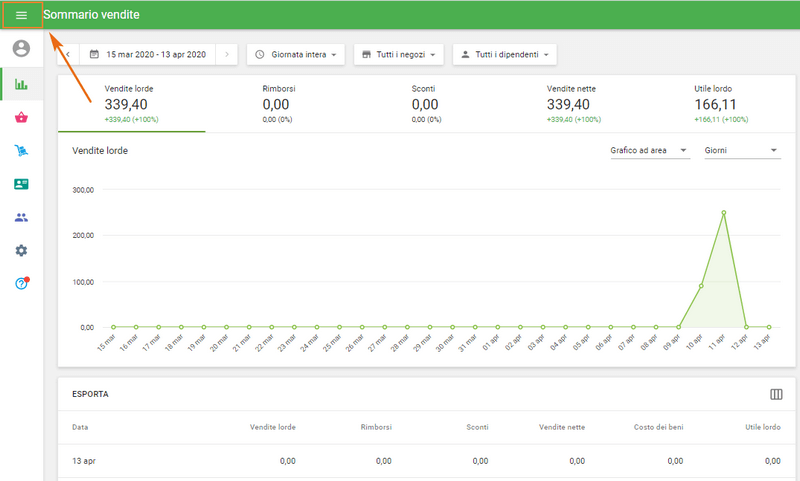Screen dimensions: 800x481
Task: Change chart type from Grafico ad area
Action: click(650, 150)
